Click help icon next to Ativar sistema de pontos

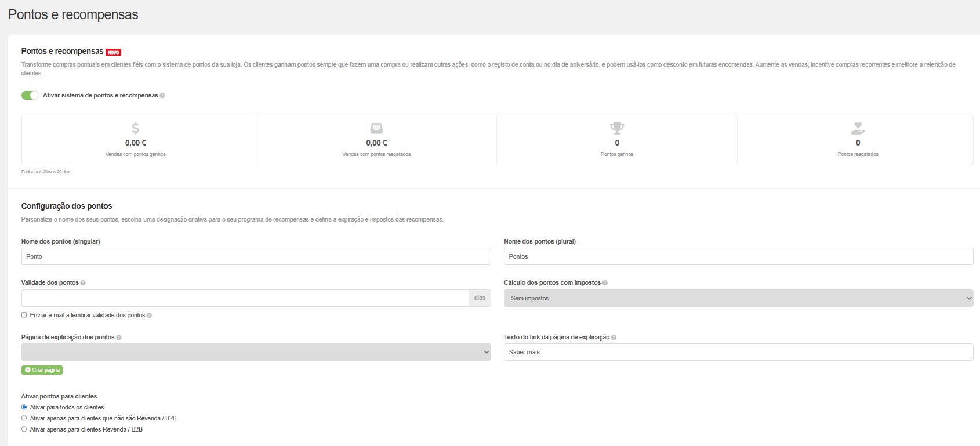pyautogui.click(x=162, y=96)
